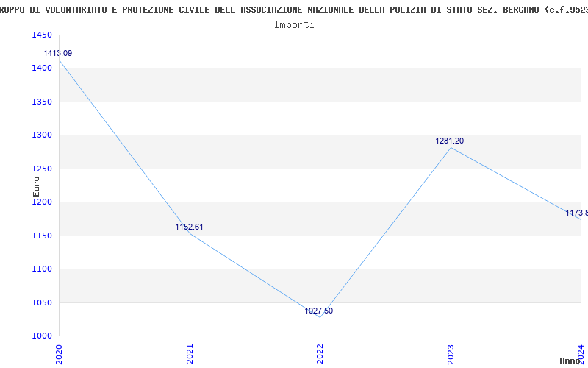Click the 1173.8 data label at the right edge
Viewport: 588px width, 368px height.
click(x=576, y=213)
